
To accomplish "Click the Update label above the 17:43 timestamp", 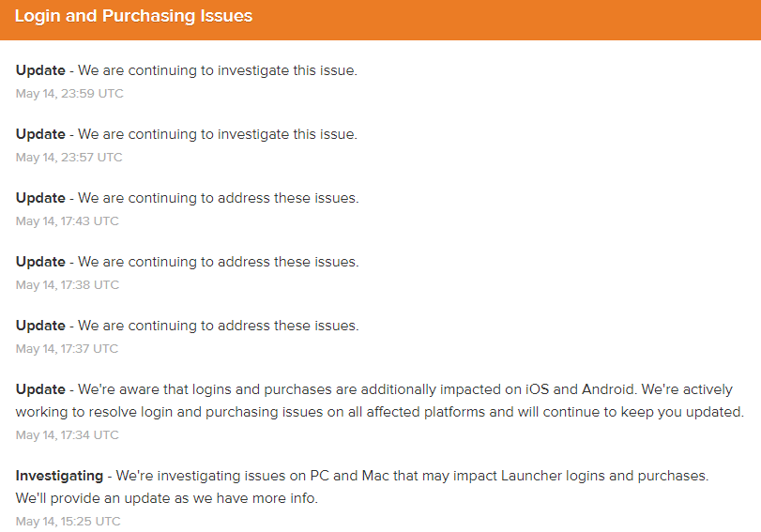I will [x=40, y=198].
